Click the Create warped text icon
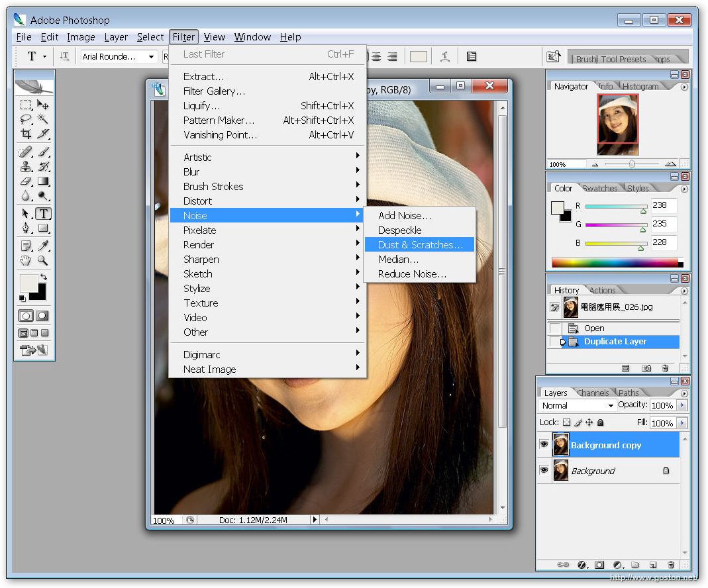The width and height of the screenshot is (708, 588). pyautogui.click(x=445, y=56)
